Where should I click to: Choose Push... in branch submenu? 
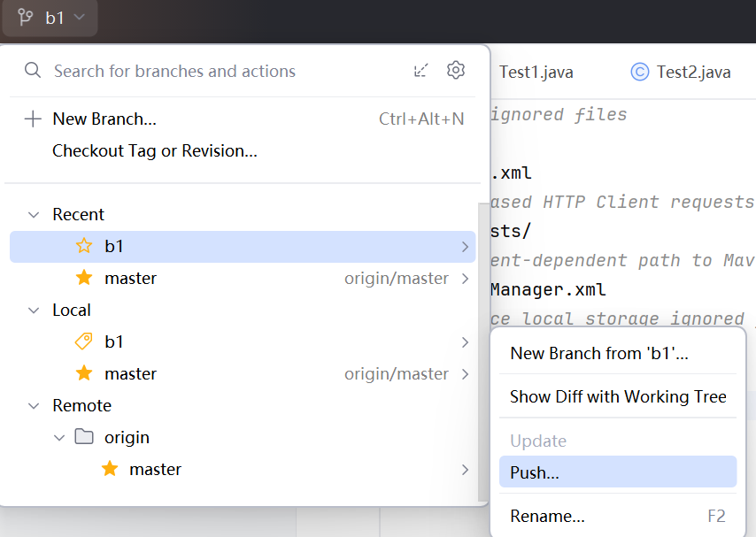tap(618, 472)
